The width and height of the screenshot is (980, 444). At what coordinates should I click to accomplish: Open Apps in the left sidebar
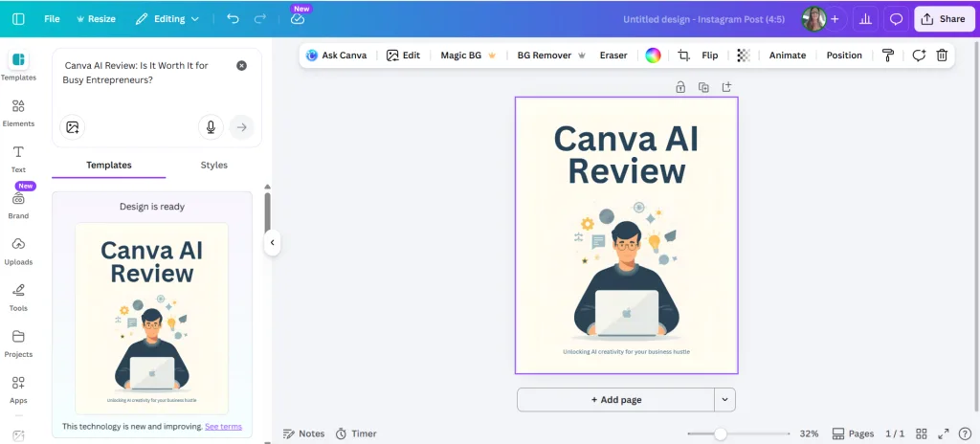tap(18, 389)
